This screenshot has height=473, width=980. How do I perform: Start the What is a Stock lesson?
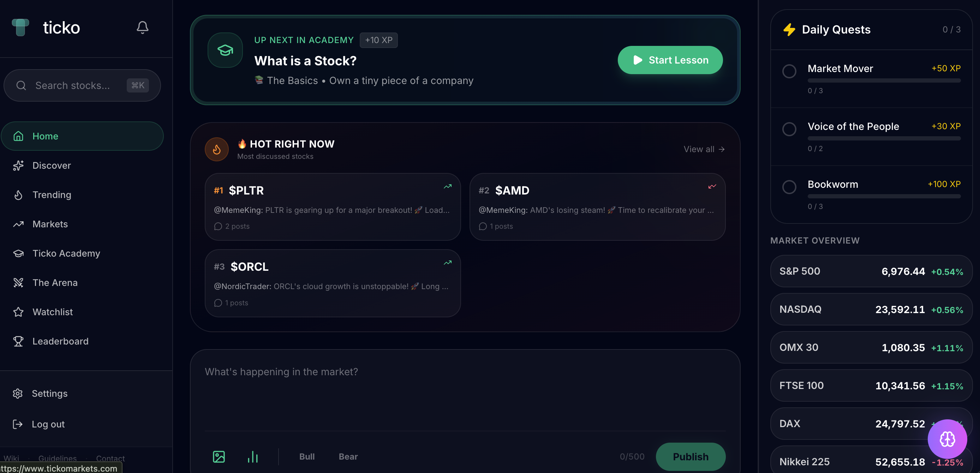tap(670, 60)
